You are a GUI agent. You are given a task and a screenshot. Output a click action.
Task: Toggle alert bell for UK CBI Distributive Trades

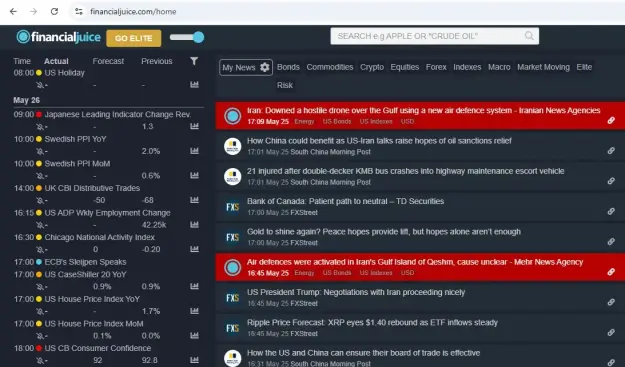[40, 200]
